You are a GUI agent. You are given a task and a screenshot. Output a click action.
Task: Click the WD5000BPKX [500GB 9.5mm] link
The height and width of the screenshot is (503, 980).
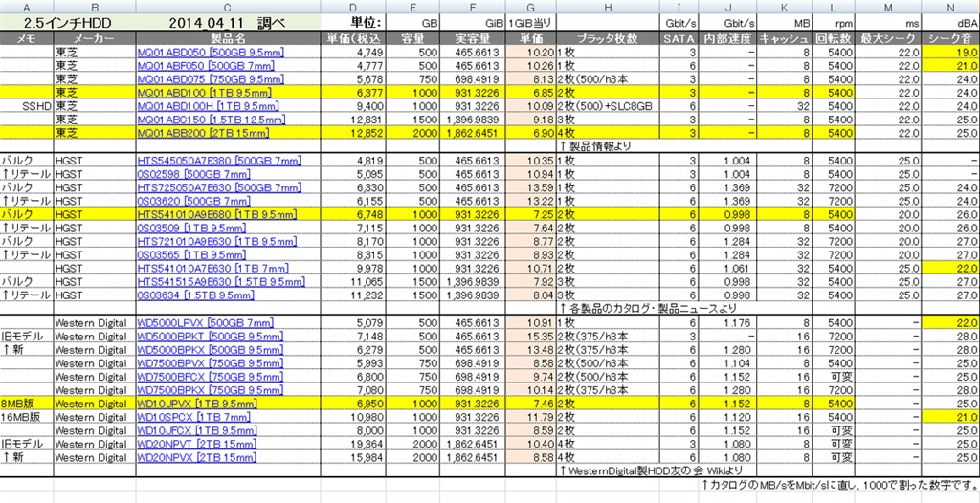[x=210, y=349]
